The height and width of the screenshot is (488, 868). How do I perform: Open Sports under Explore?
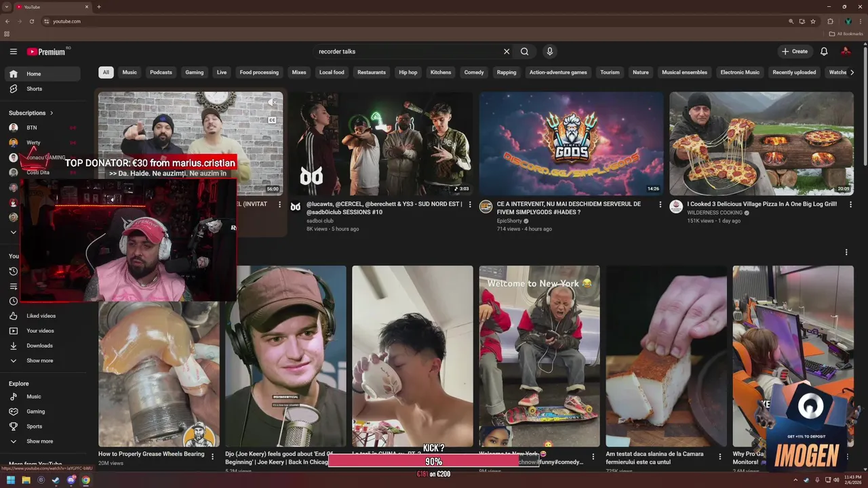click(42, 426)
